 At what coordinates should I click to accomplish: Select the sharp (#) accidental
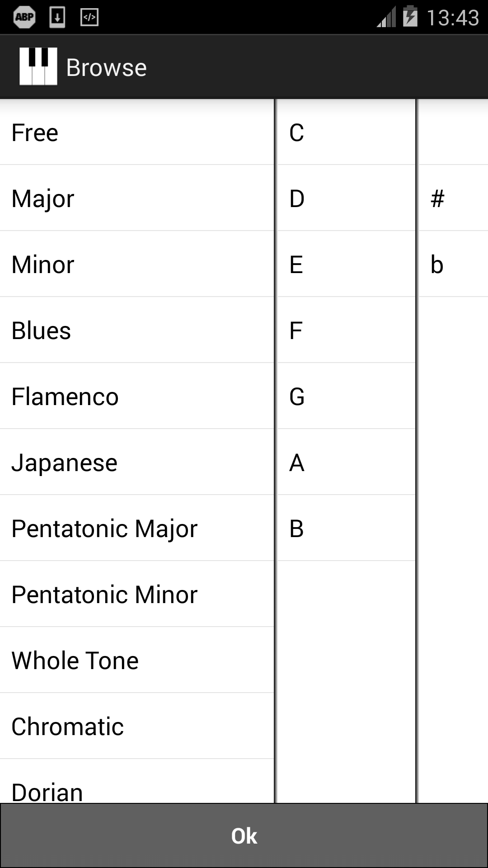click(x=453, y=198)
